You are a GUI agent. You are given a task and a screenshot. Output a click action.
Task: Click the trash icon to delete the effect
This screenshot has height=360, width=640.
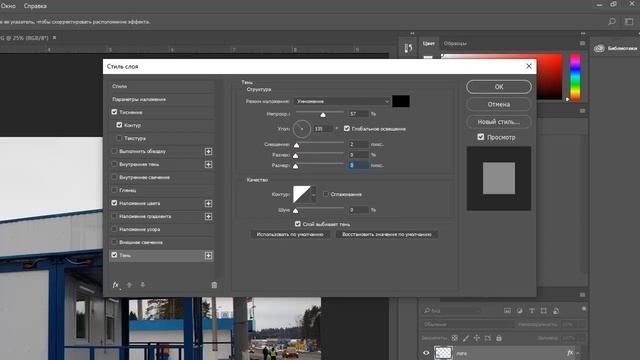tap(214, 285)
